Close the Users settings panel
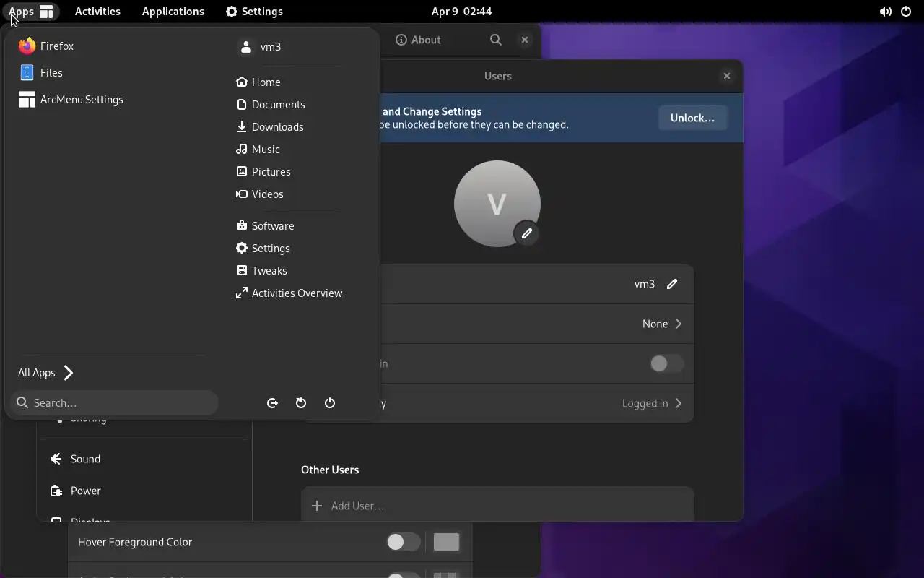 coord(727,76)
